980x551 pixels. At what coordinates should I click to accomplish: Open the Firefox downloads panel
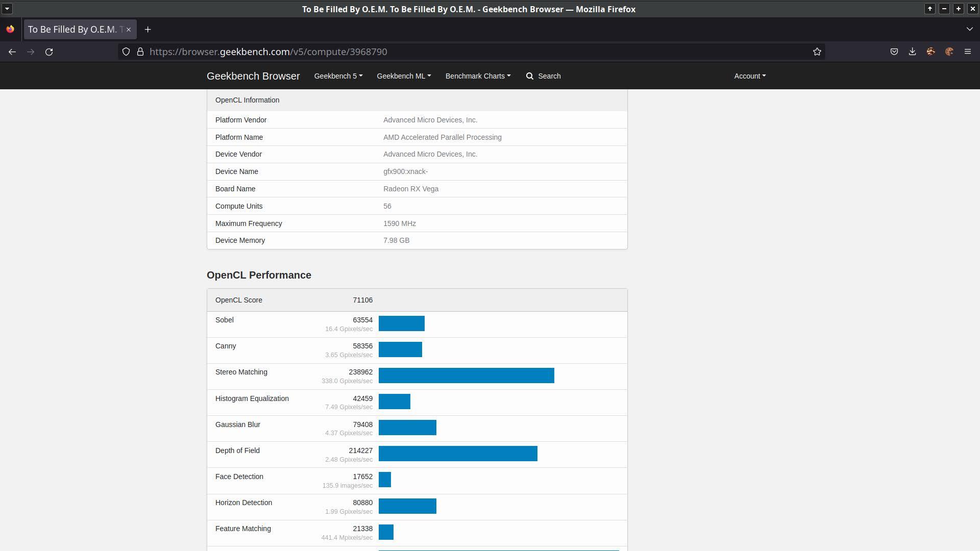coord(913,52)
